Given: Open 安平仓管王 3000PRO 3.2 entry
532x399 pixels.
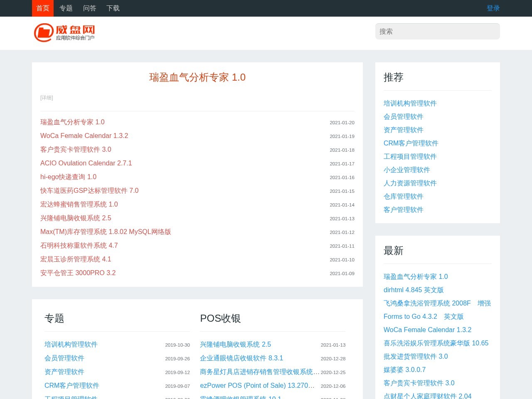Looking at the screenshot, I should (x=78, y=273).
